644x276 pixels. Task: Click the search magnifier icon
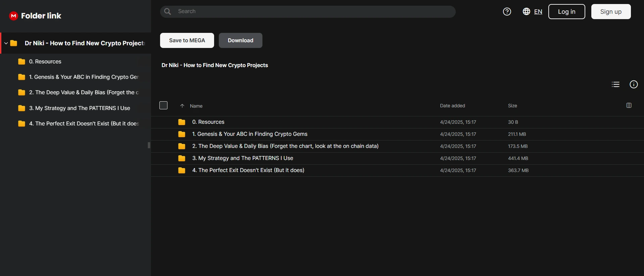(168, 11)
